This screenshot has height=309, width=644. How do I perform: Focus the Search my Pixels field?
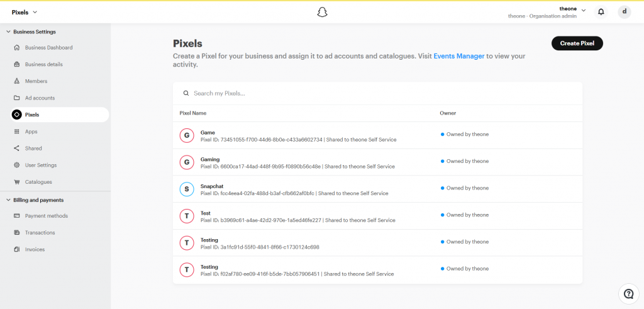[x=377, y=93]
